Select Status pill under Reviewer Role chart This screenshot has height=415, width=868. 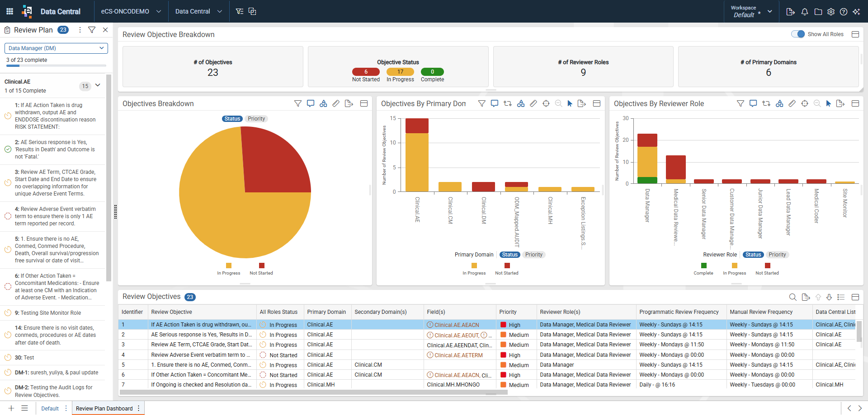[x=753, y=255]
